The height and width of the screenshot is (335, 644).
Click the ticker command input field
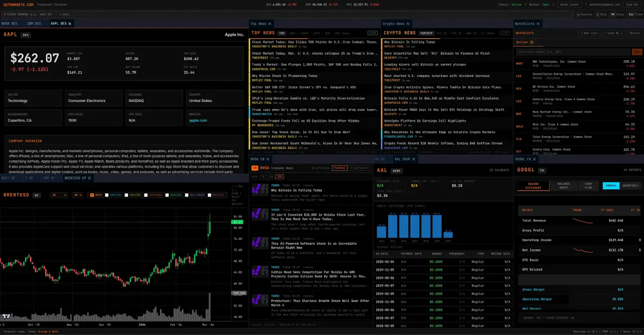[x=287, y=14]
